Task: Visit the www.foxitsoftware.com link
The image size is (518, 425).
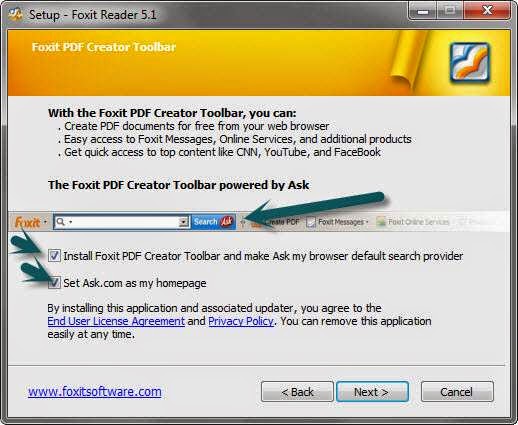Action: [95, 391]
